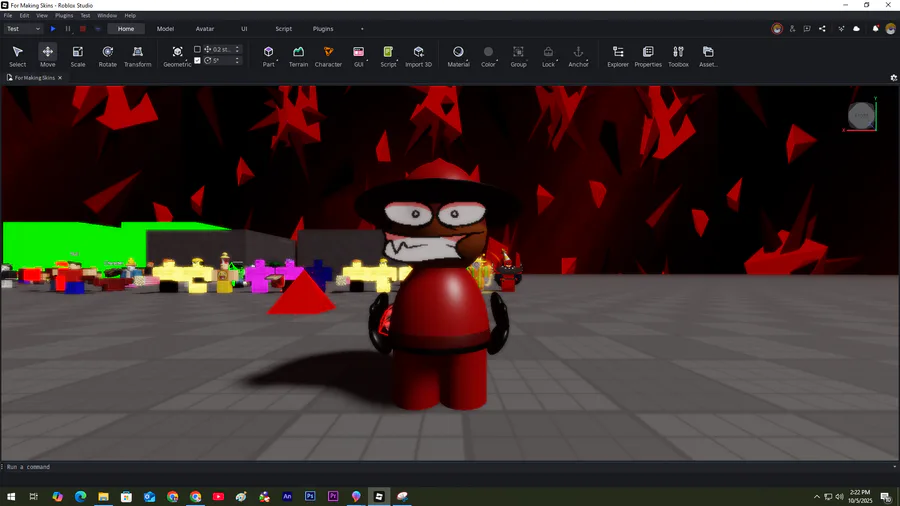The width and height of the screenshot is (900, 506).
Task: Activate the Scale tool
Action: tap(77, 56)
